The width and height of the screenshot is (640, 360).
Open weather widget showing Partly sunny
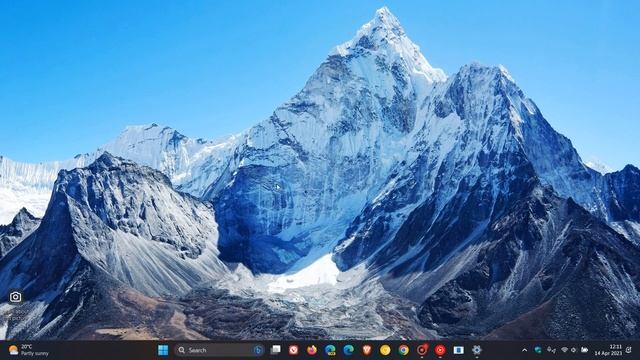pos(29,350)
